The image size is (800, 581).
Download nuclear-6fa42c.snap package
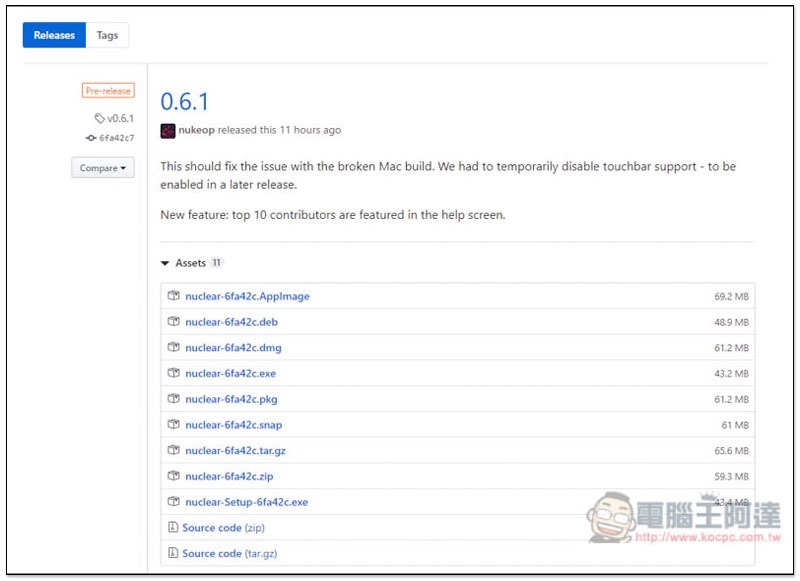[233, 425]
